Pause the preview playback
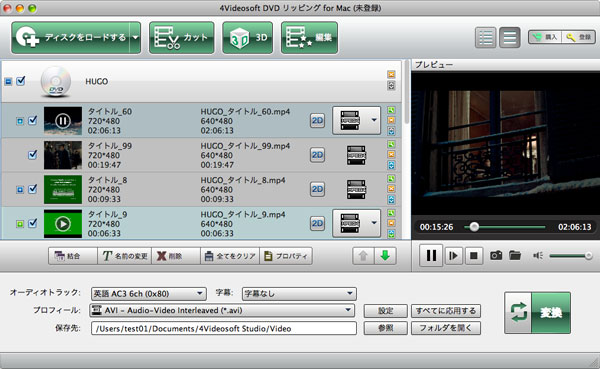 pyautogui.click(x=431, y=255)
